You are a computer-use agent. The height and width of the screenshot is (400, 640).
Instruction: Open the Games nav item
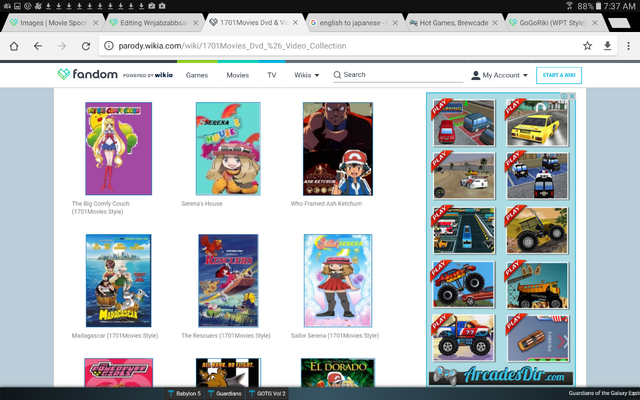pos(197,75)
